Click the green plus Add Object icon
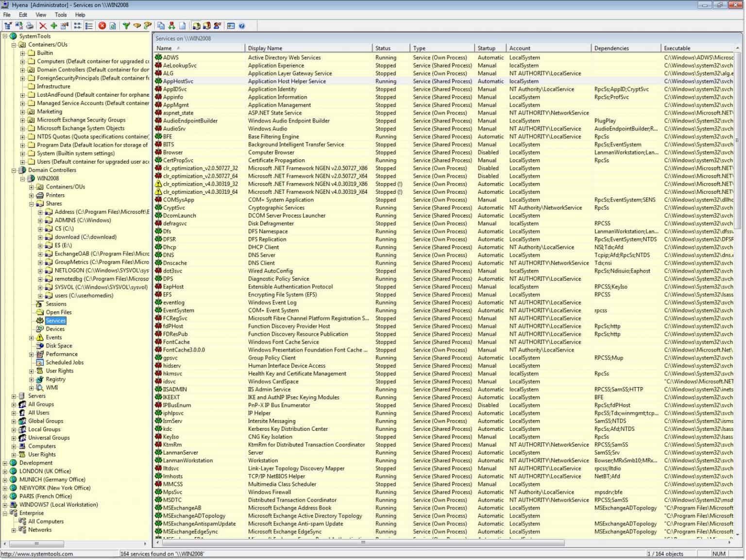This screenshot has height=560, width=746. pos(55,26)
